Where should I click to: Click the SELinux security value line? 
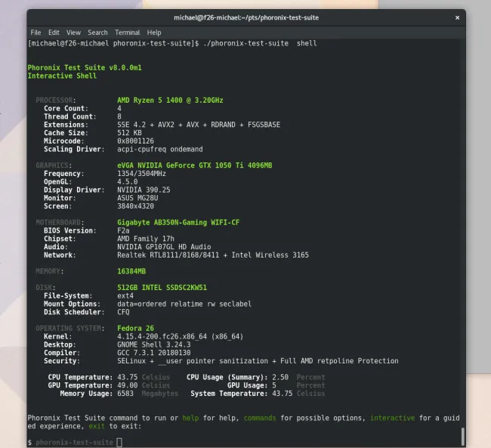[258, 361]
